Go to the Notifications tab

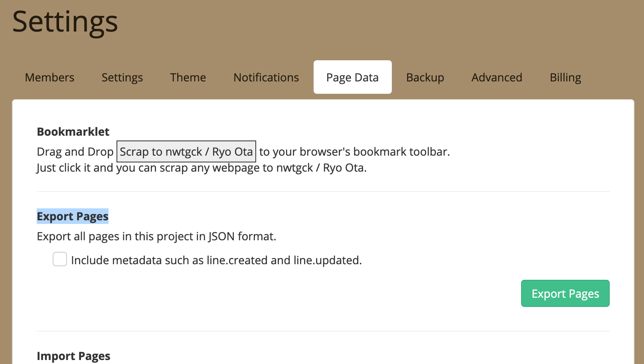tap(266, 77)
